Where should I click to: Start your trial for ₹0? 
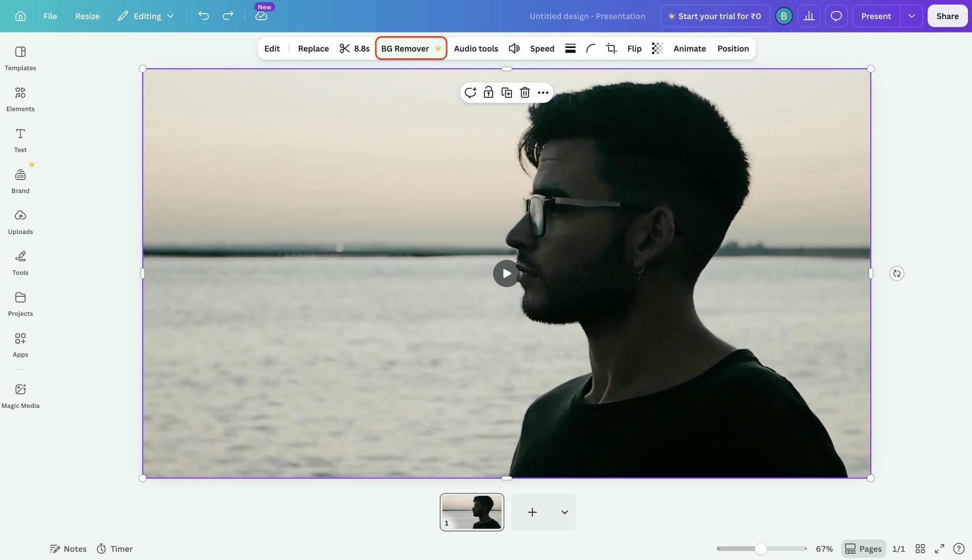(715, 16)
